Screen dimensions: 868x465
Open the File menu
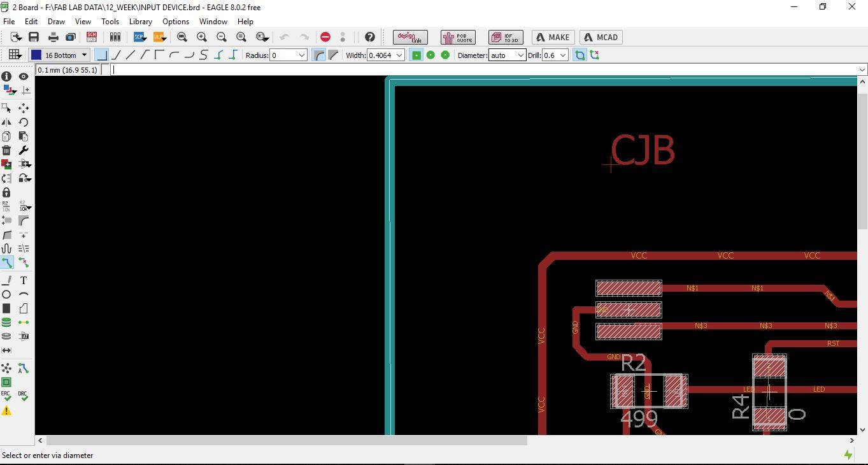(9, 22)
